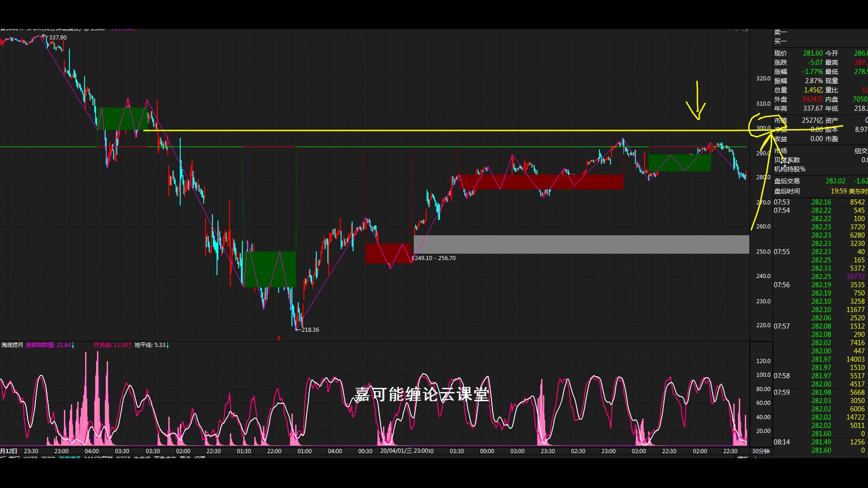Click the 320.0 price axis label
Image resolution: width=868 pixels, height=488 pixels.
[763, 78]
